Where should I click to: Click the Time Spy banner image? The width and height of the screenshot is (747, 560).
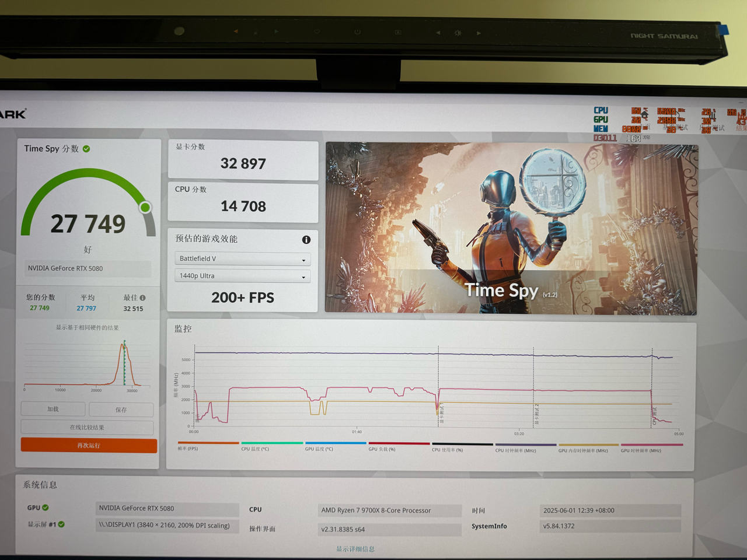point(511,229)
